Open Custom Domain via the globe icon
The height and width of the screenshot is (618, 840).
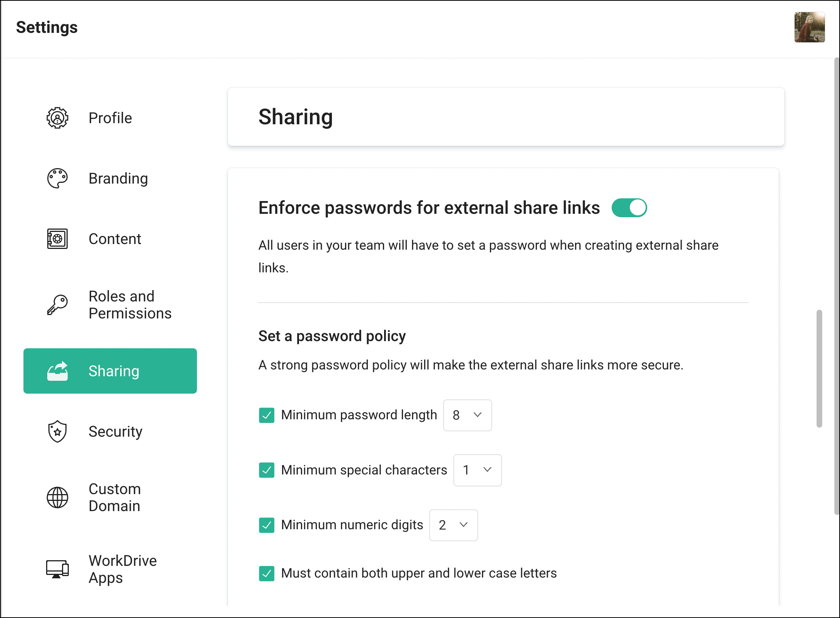57,497
